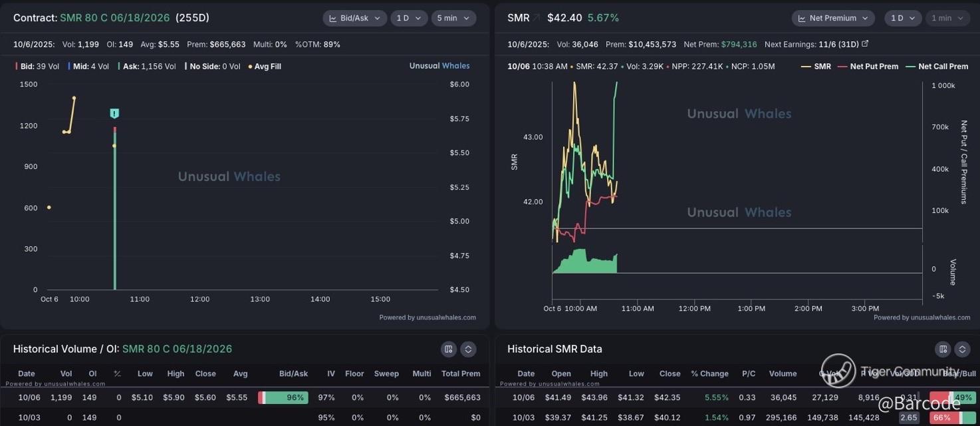The height and width of the screenshot is (426, 980).
Task: Click the arrow icon next to SMR ticker
Action: (536, 18)
